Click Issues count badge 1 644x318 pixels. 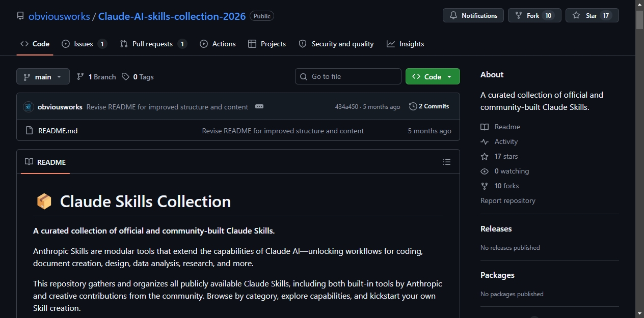point(102,44)
